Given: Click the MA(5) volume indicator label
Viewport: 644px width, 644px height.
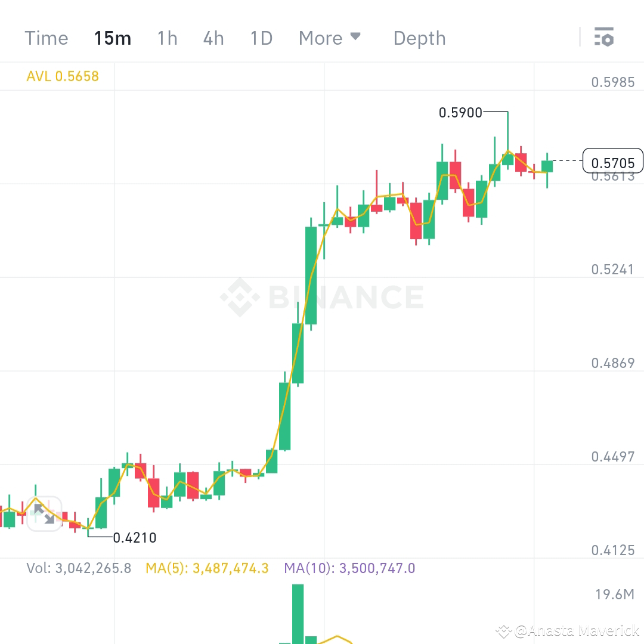Looking at the screenshot, I should [x=207, y=568].
